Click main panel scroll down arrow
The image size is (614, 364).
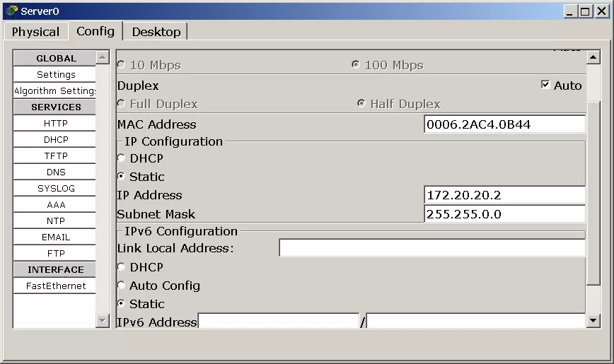(x=593, y=321)
